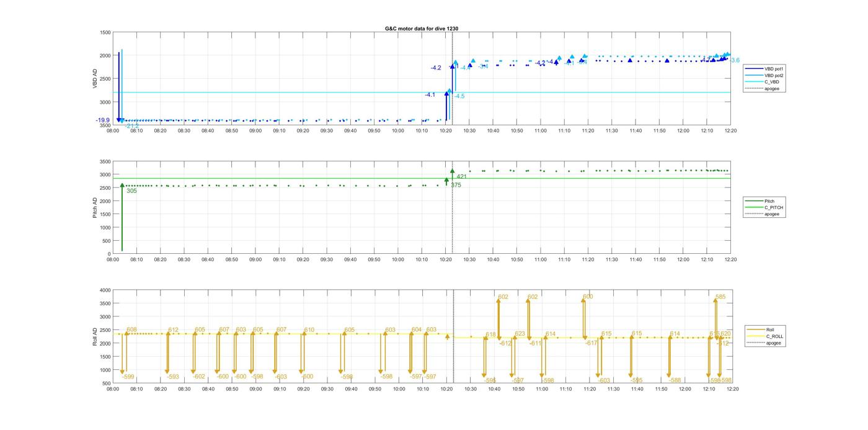Click the '-599' roll data label
The height and width of the screenshot is (430, 868).
tap(128, 377)
